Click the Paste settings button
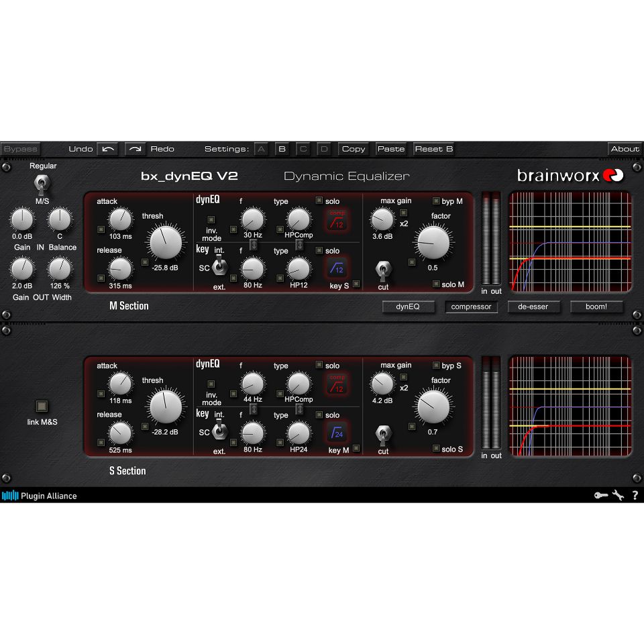This screenshot has width=644, height=644. click(x=391, y=149)
